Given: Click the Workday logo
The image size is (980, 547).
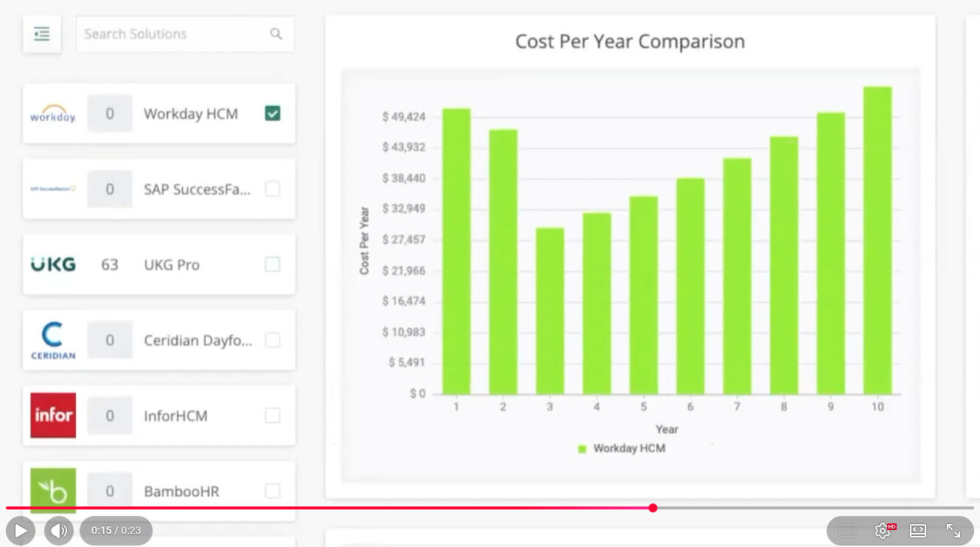Looking at the screenshot, I should [x=53, y=114].
